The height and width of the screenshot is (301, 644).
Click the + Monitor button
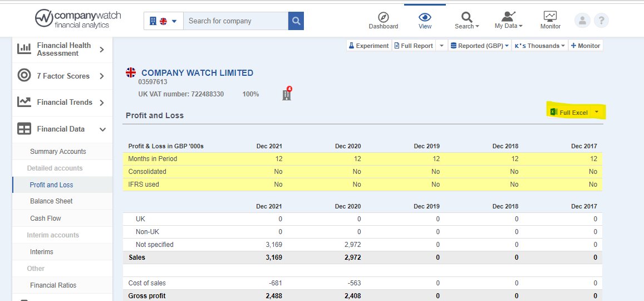(585, 46)
